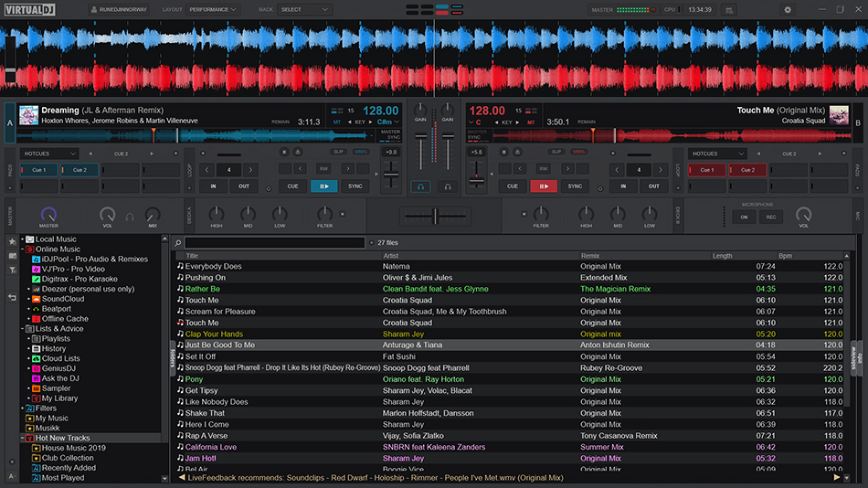868x488 pixels.
Task: Click the play/pause button on deck A
Action: pyautogui.click(x=323, y=186)
